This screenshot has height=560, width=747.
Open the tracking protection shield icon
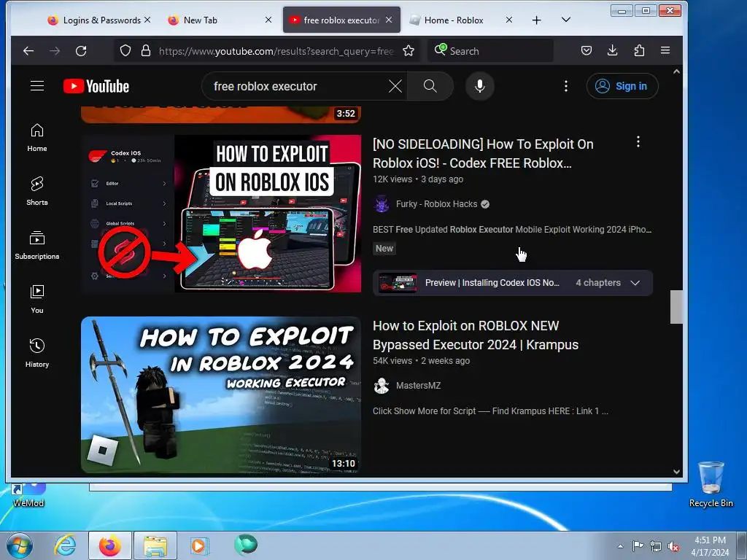[x=125, y=51]
